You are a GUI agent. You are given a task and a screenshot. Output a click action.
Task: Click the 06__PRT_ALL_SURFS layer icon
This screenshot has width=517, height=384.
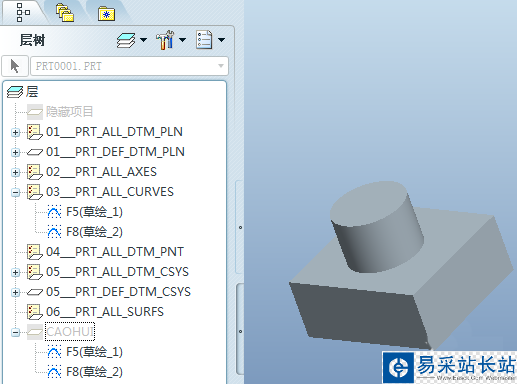pyautogui.click(x=35, y=312)
